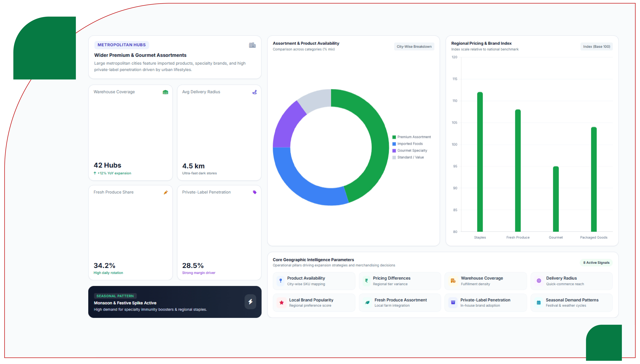Viewport: 640px width, 364px height.
Task: Click the target icon beside Delivery Radius
Action: click(x=539, y=281)
